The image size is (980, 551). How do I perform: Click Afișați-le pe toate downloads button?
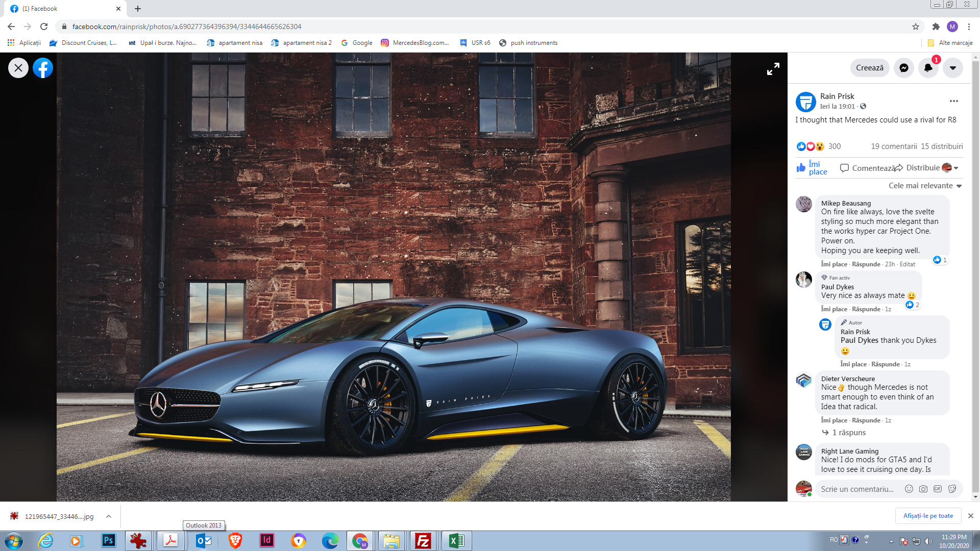(928, 516)
